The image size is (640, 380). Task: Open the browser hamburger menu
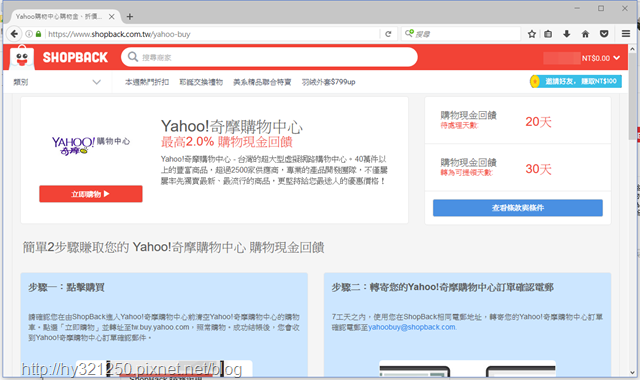click(x=626, y=34)
